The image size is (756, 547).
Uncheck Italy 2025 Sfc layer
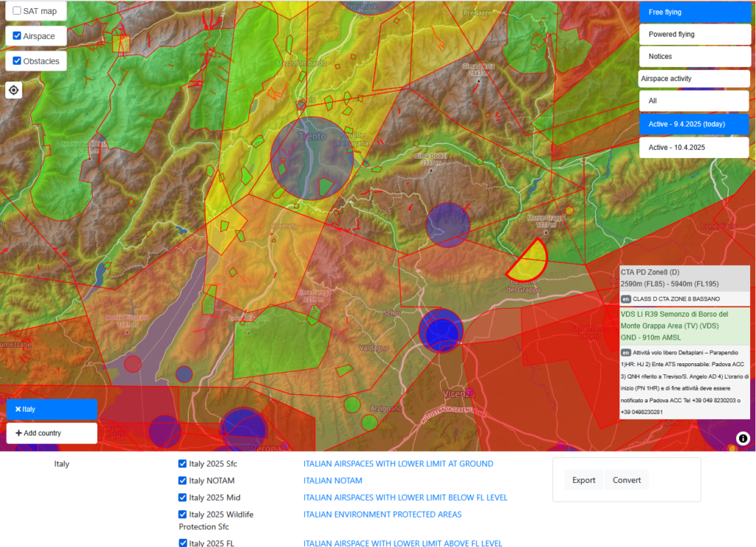tap(182, 464)
